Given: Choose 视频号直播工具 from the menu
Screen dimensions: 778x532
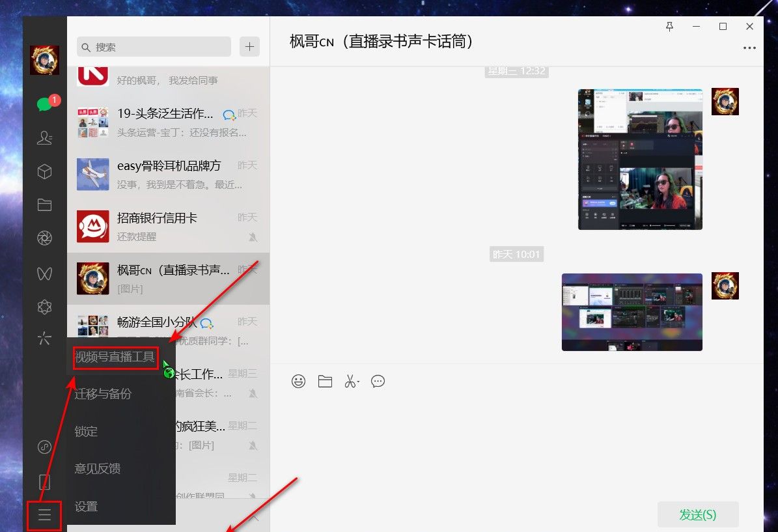Looking at the screenshot, I should coord(115,357).
